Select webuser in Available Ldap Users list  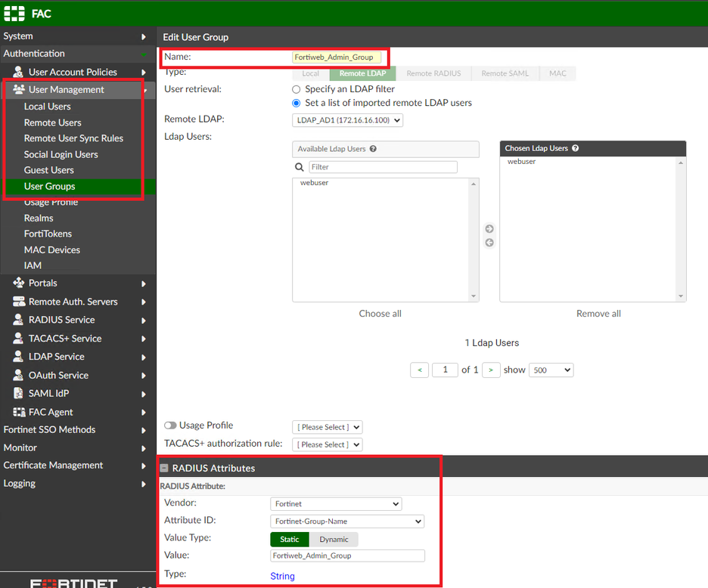click(x=314, y=183)
